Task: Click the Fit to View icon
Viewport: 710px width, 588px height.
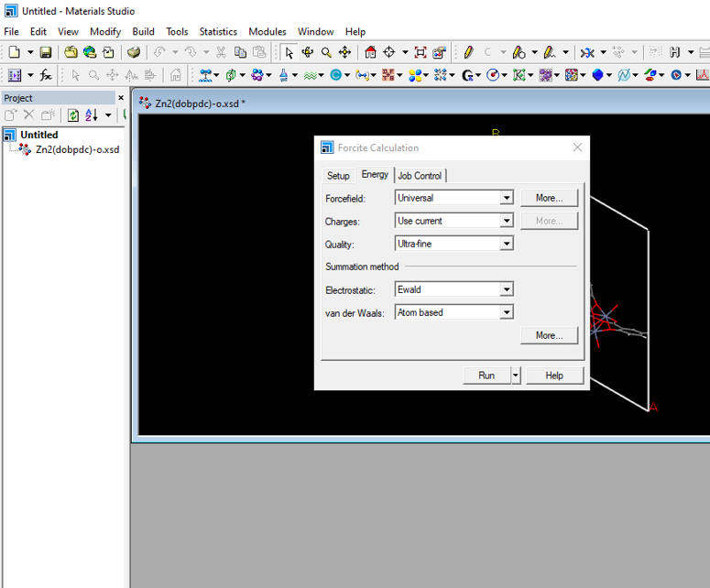Action: coord(421,52)
